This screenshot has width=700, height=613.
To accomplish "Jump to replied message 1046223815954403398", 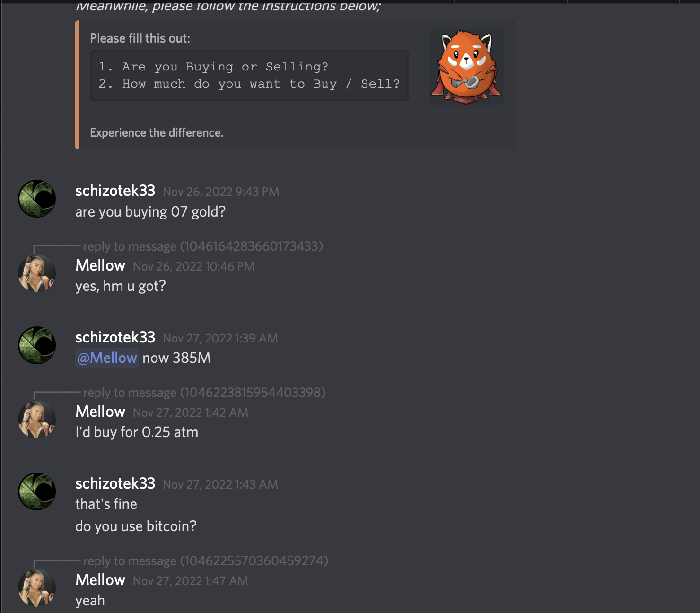I will pyautogui.click(x=204, y=393).
